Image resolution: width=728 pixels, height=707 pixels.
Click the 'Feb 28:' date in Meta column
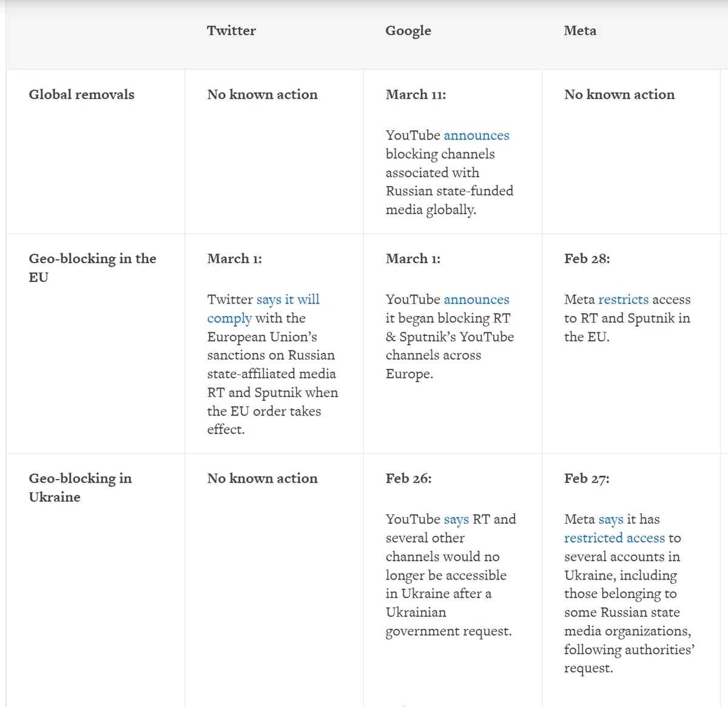pos(587,259)
